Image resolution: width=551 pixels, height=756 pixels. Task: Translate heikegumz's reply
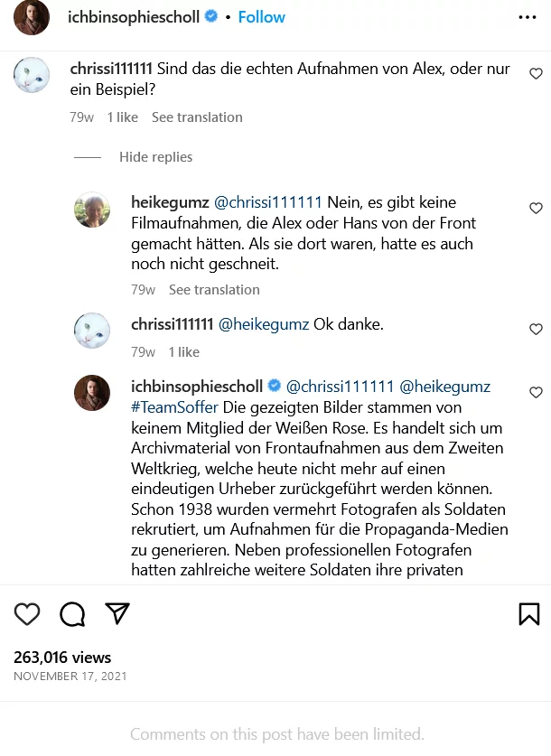214,290
